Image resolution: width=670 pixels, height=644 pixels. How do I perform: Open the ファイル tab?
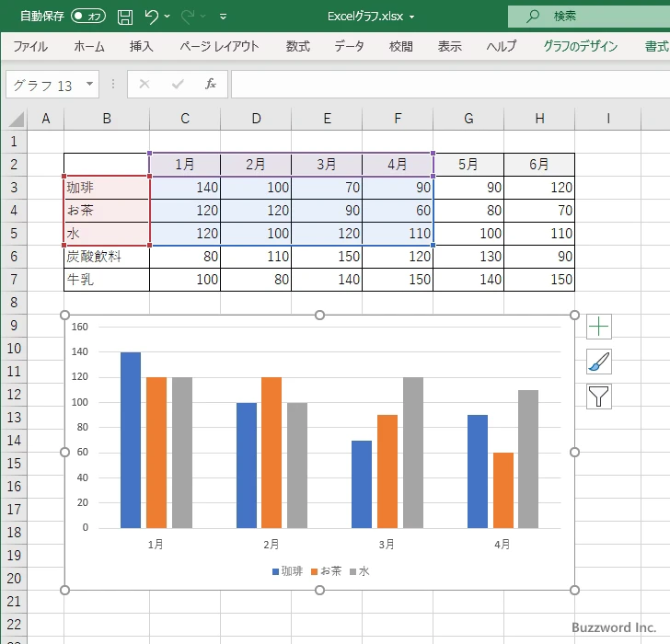(x=30, y=46)
